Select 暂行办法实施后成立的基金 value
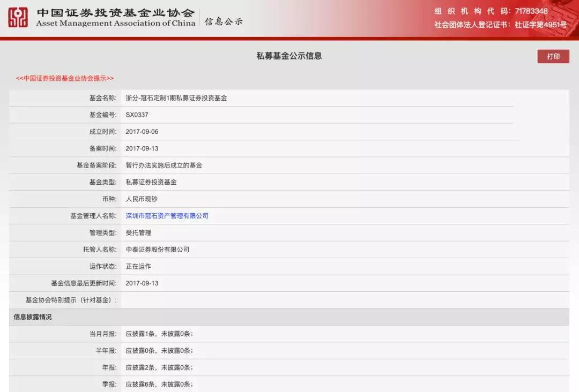 (x=164, y=165)
